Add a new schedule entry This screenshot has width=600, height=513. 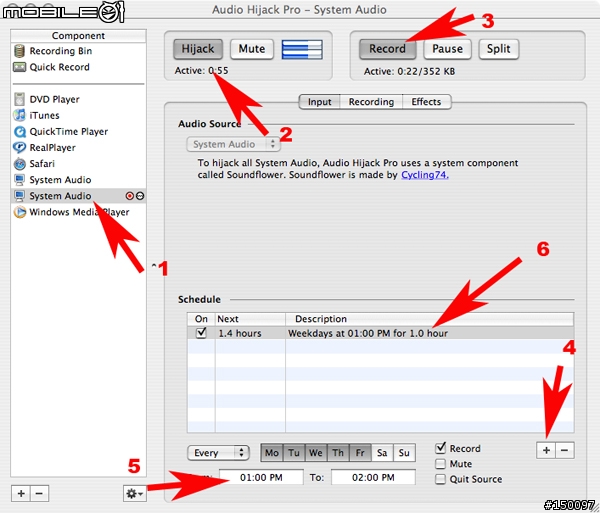point(546,450)
